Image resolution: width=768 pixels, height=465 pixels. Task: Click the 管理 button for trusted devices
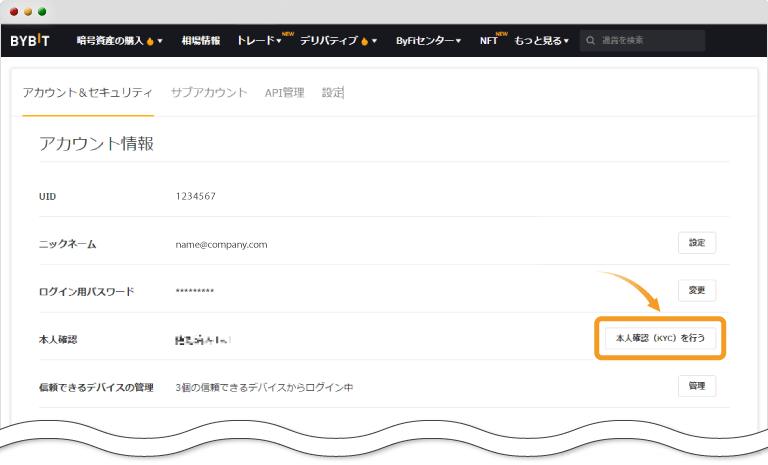[697, 386]
